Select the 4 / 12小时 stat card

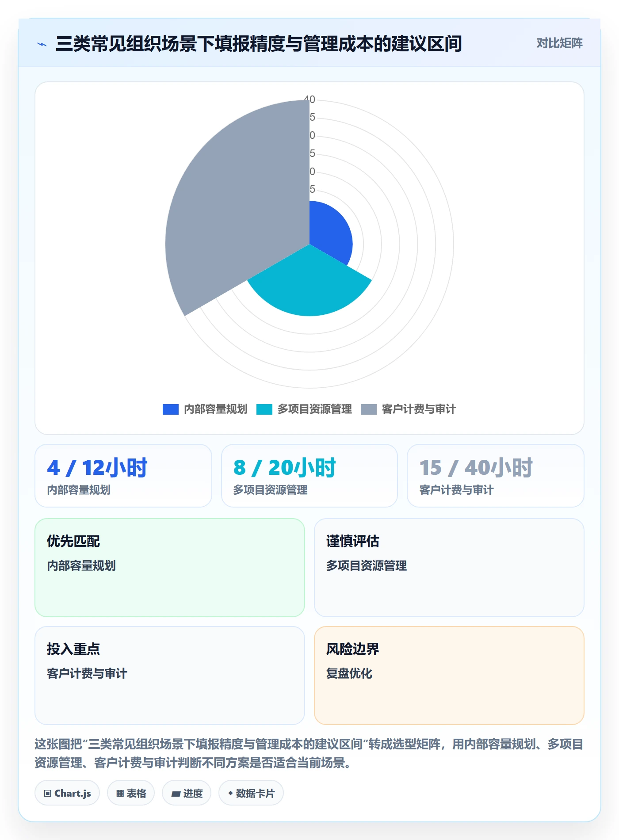click(x=123, y=476)
